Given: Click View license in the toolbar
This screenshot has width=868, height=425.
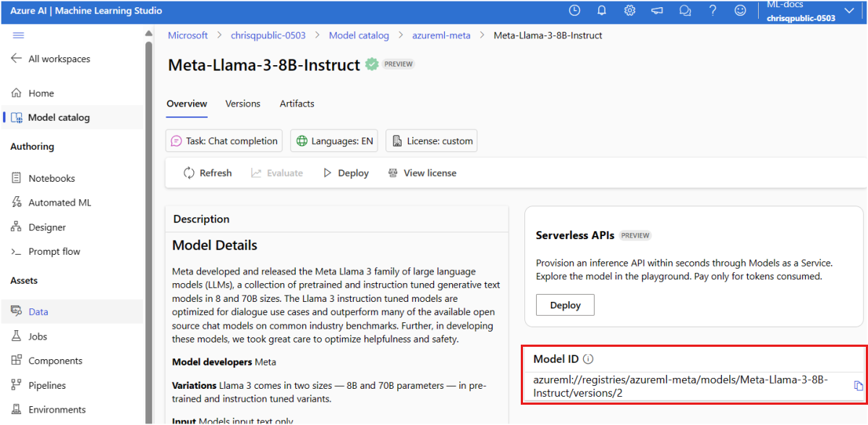Looking at the screenshot, I should pos(422,173).
